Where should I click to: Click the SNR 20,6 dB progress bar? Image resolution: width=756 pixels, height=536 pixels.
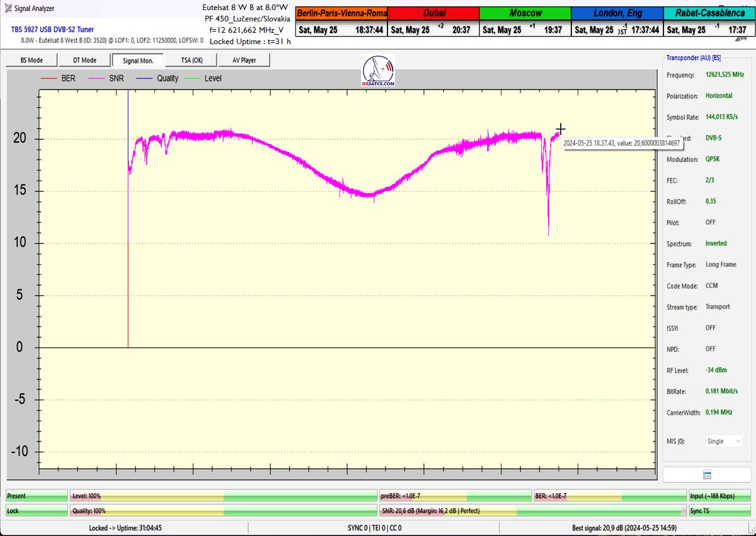[x=532, y=511]
